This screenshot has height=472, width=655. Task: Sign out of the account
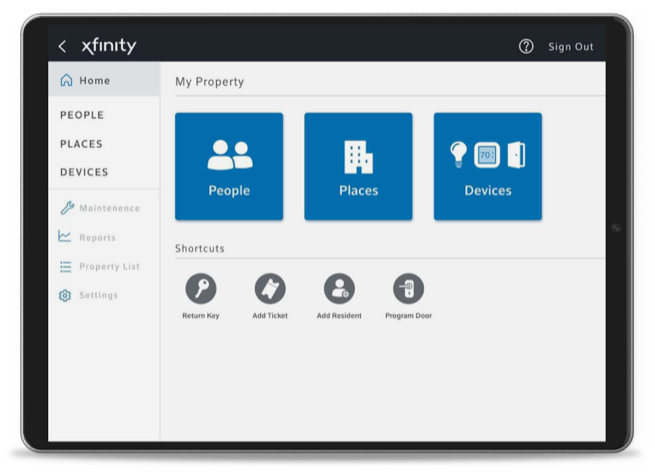coord(571,47)
